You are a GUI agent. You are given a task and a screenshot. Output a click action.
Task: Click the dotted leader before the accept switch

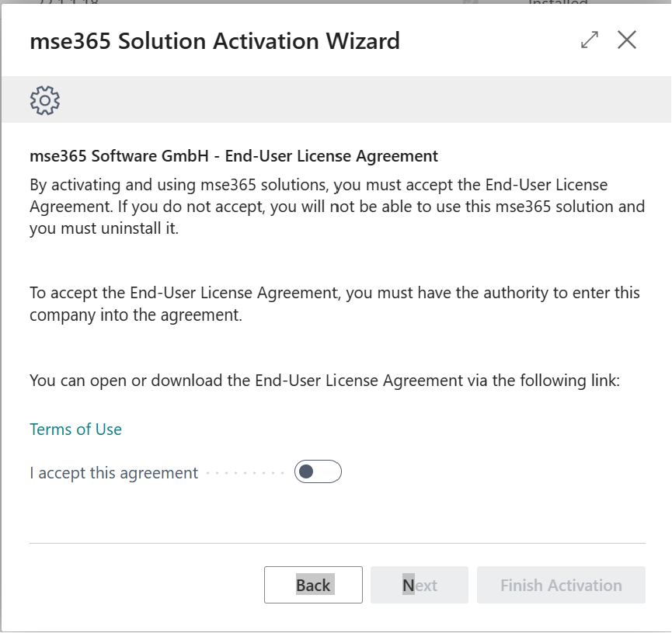tap(245, 472)
